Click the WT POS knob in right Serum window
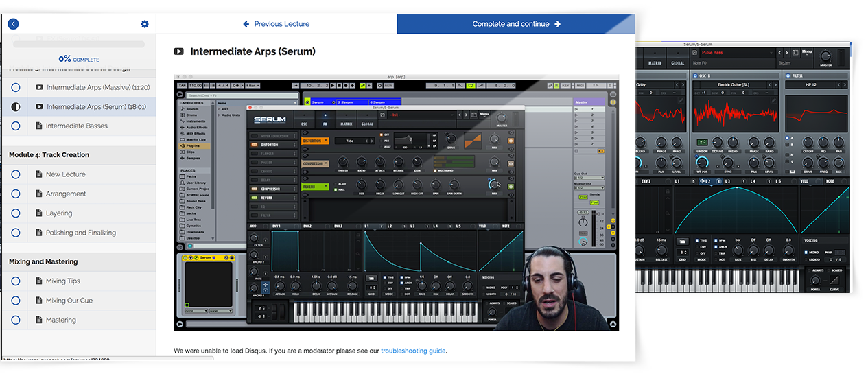Viewport: 868px width, 385px height. point(702,163)
